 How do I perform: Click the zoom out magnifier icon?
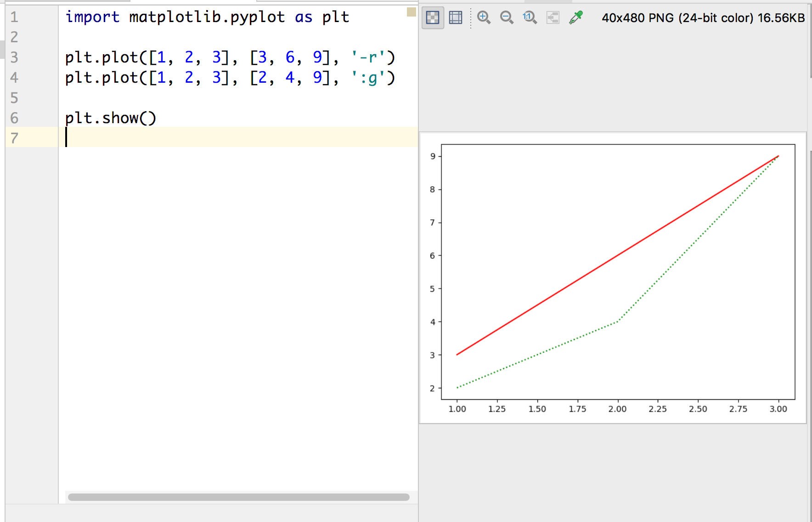507,18
